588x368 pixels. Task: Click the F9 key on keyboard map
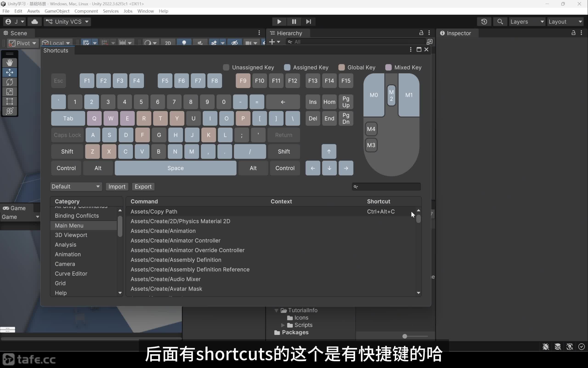point(243,81)
